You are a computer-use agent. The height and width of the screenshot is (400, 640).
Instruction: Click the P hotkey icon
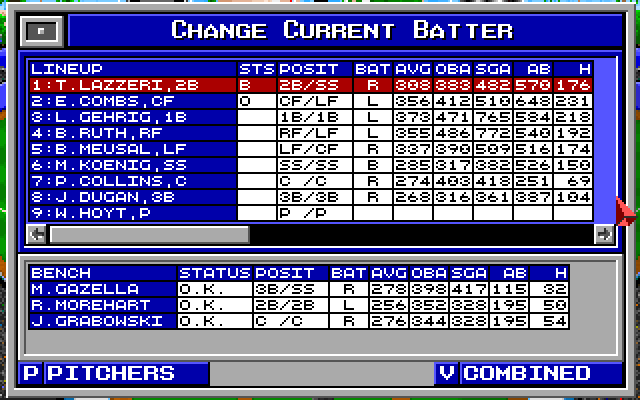(30, 374)
